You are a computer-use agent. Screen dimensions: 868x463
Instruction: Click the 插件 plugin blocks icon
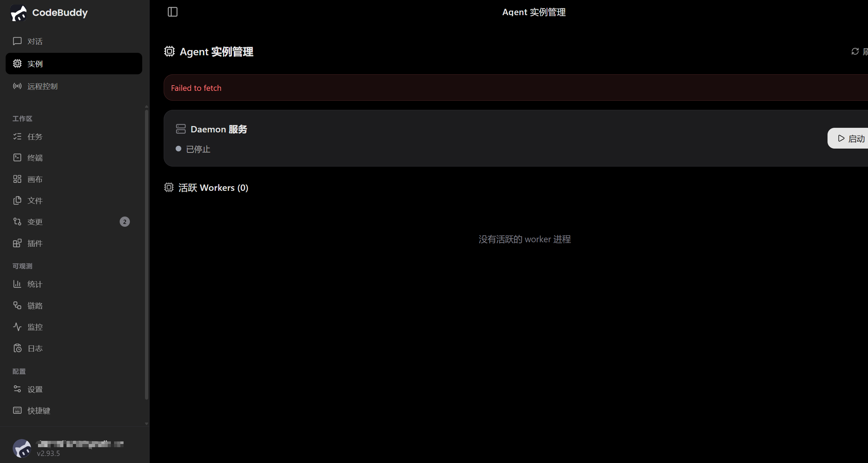pyautogui.click(x=17, y=243)
